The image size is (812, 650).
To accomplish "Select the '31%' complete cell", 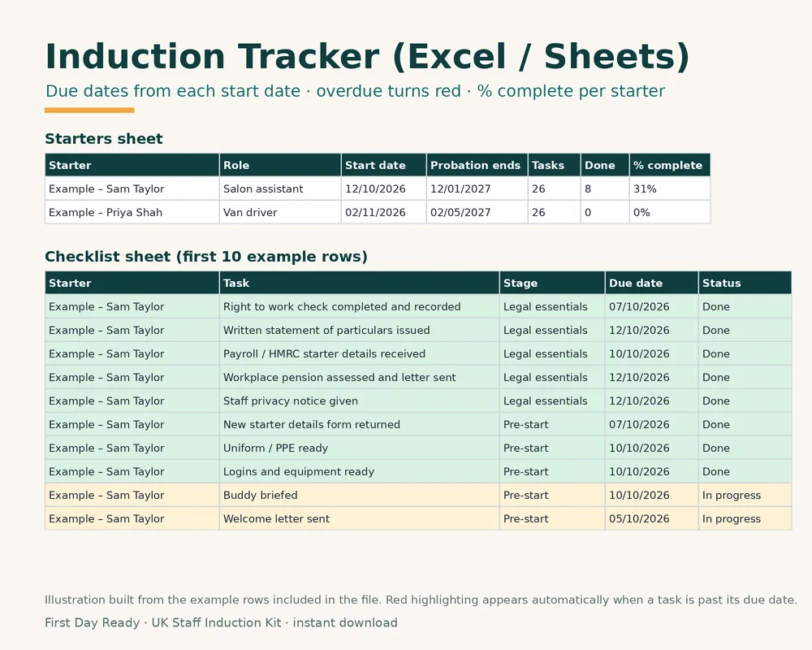I will click(670, 188).
